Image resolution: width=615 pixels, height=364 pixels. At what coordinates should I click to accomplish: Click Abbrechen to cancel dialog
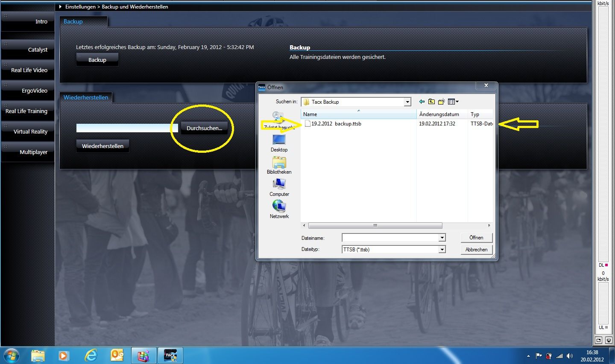476,250
